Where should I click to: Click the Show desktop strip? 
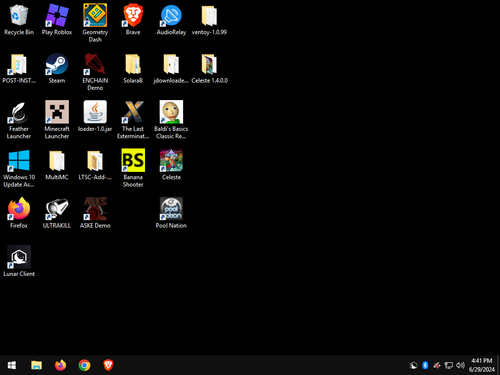(498, 365)
